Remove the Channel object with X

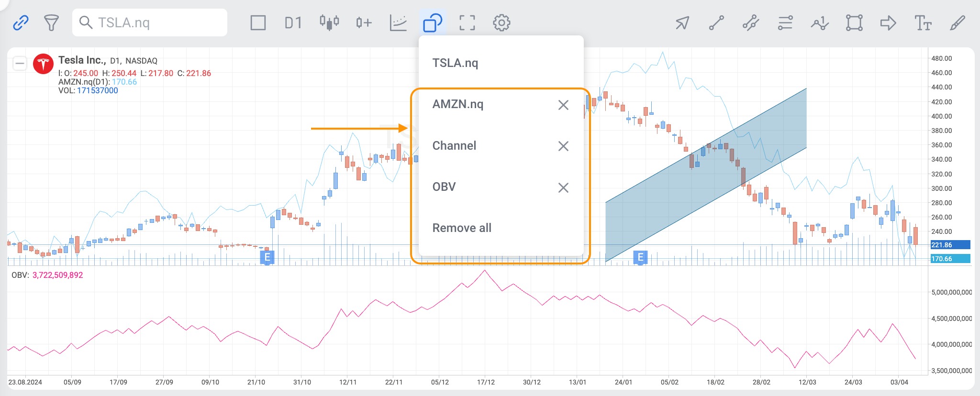pos(563,146)
